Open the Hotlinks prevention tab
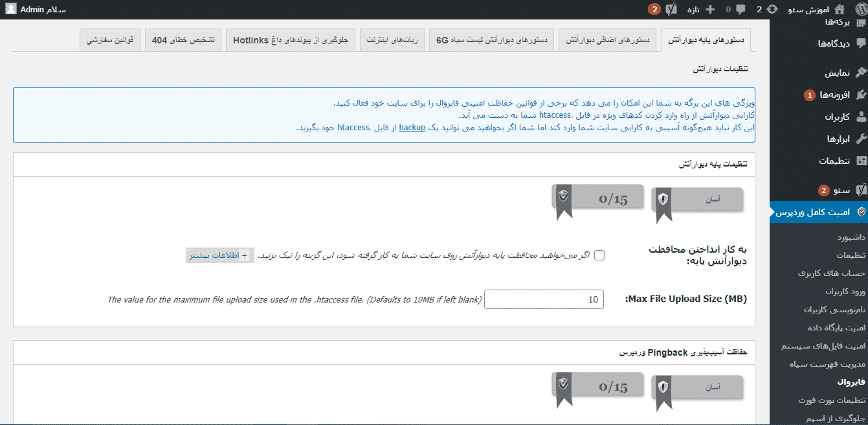868x425 pixels. 291,40
